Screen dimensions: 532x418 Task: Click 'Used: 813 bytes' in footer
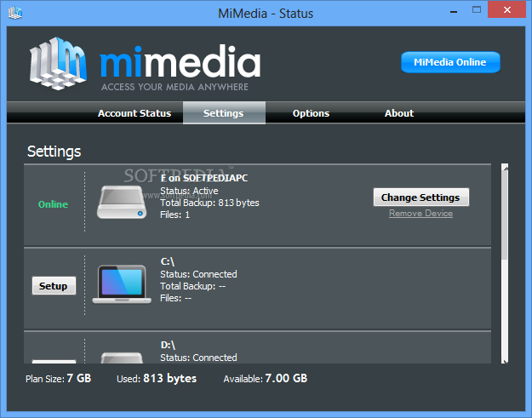157,378
